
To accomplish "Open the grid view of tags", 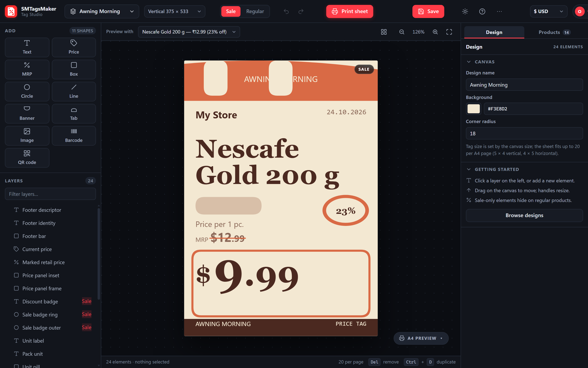I will tap(384, 32).
